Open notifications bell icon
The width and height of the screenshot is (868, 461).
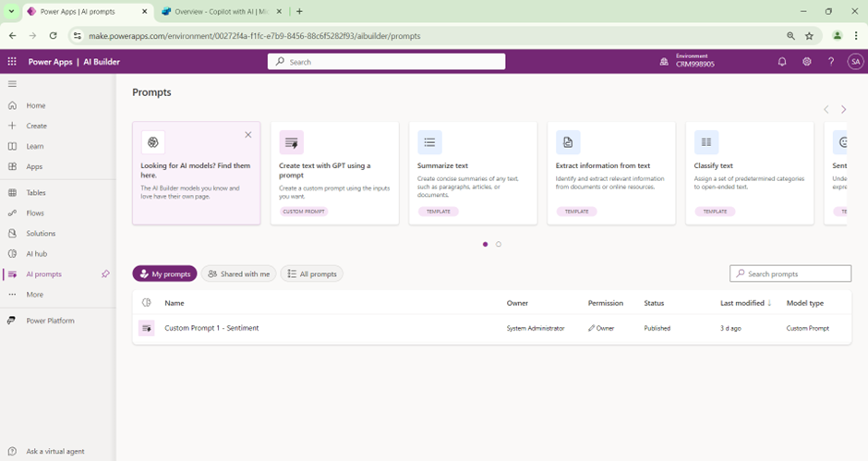(x=782, y=62)
